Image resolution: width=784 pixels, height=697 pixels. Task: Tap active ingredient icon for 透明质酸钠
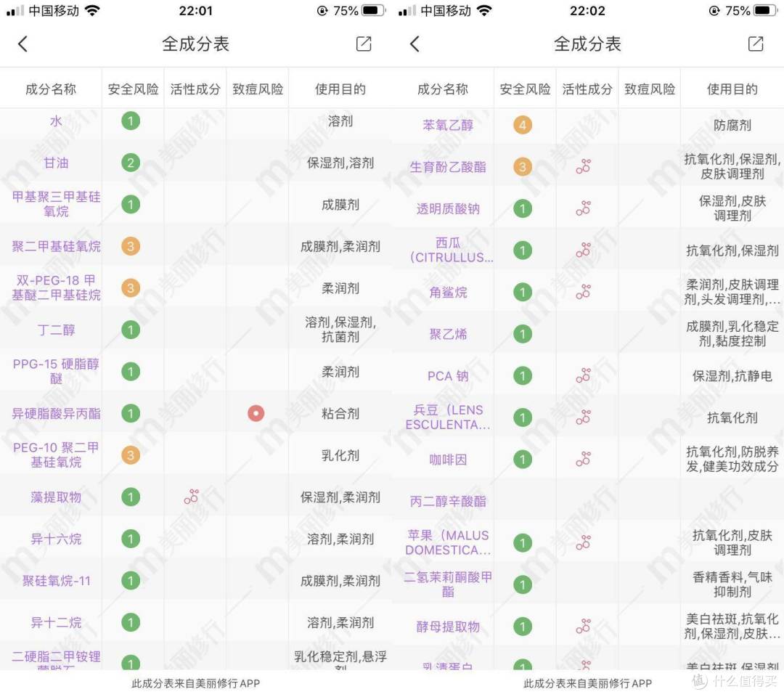tap(584, 208)
